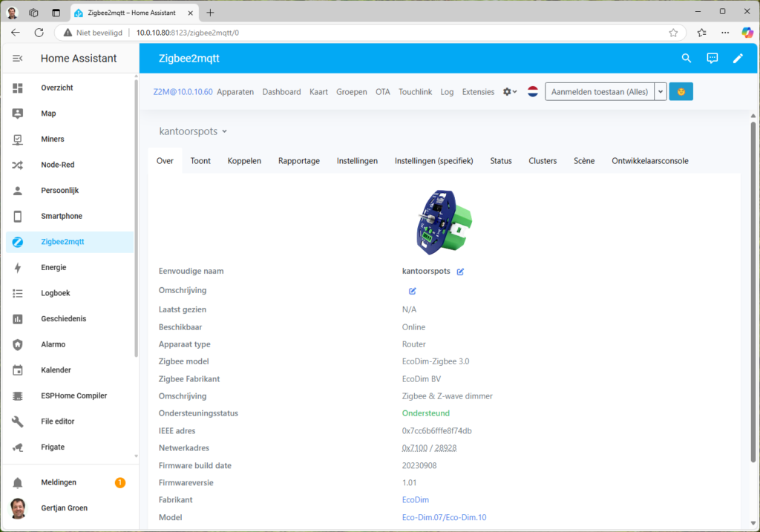Image resolution: width=760 pixels, height=532 pixels.
Task: Open the EcoDim manufacturer link
Action: click(415, 500)
